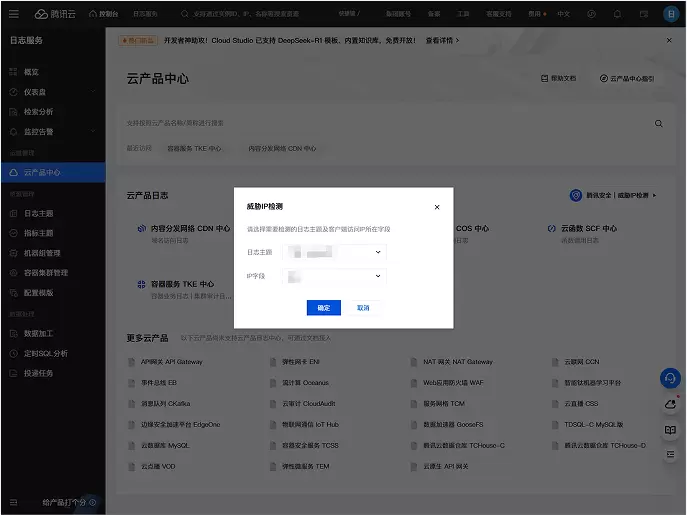Open the notification bell icon
Image resolution: width=687 pixels, height=515 pixels.
coord(616,14)
